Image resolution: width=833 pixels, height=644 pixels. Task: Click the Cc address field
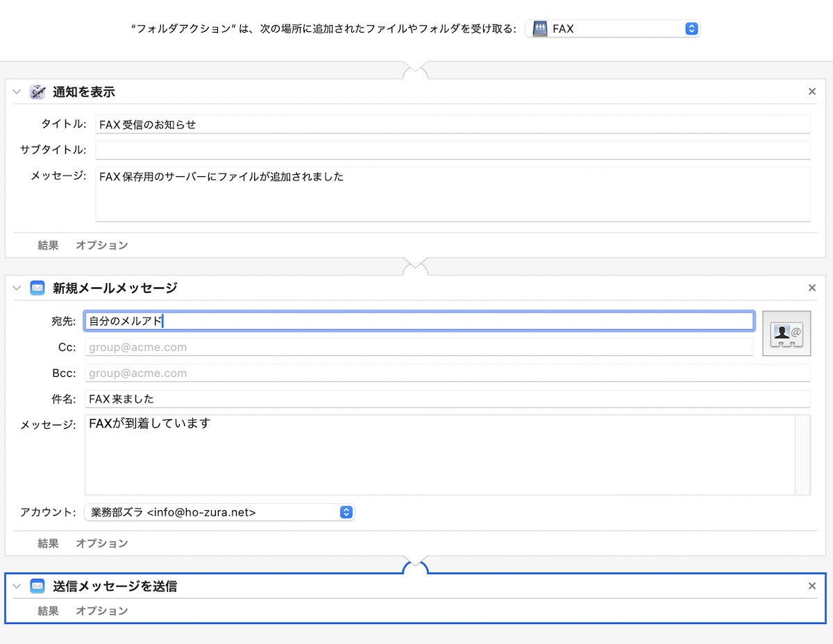(419, 347)
